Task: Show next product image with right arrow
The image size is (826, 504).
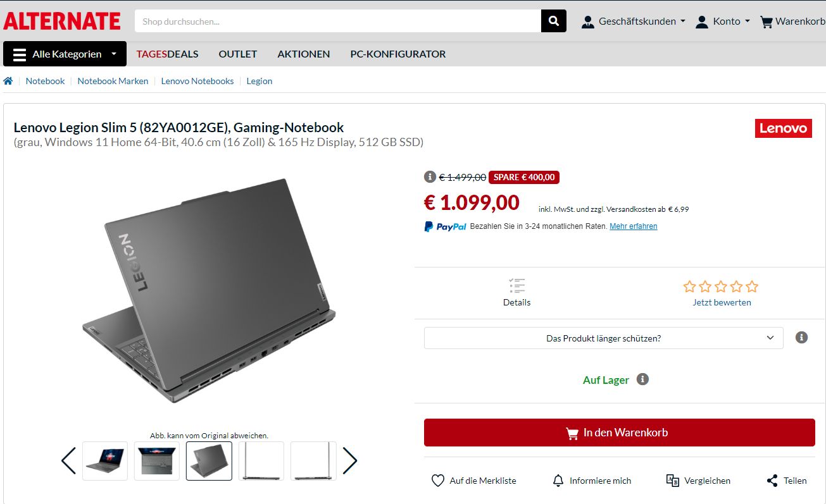Action: (350, 461)
